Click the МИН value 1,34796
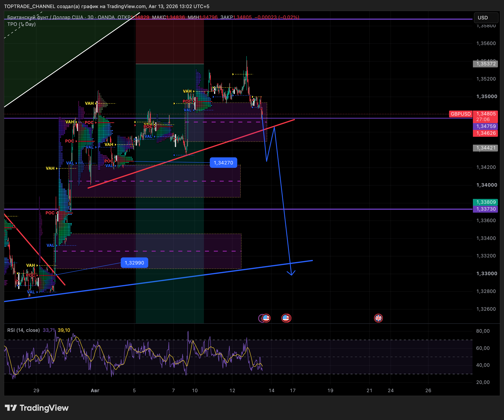Image resolution: width=504 pixels, height=420 pixels. pos(208,17)
